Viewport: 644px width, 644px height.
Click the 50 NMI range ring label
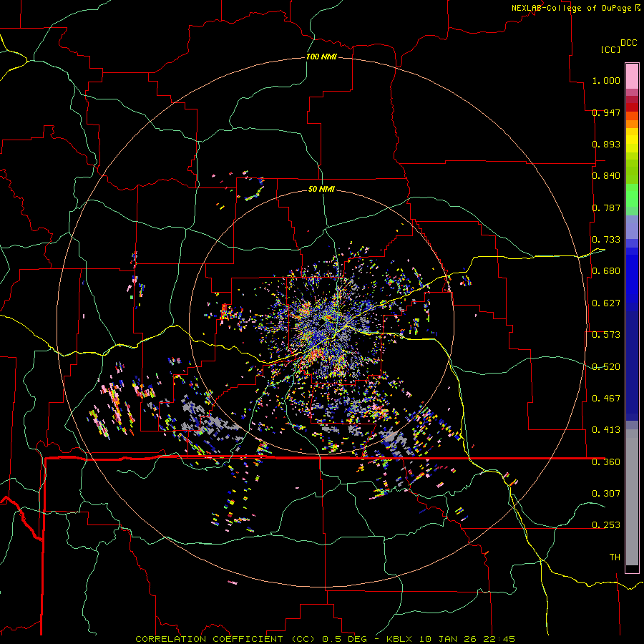321,190
